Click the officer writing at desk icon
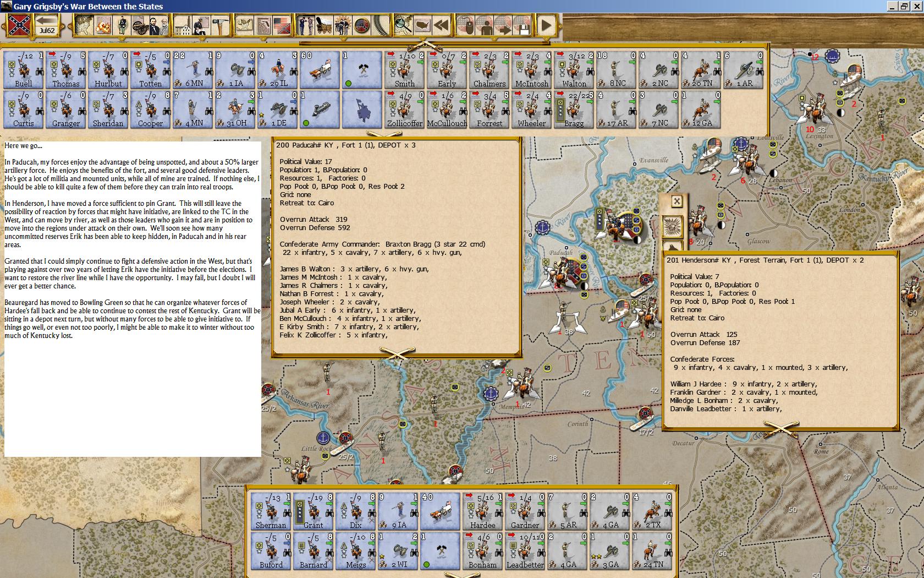The height and width of the screenshot is (578, 924). click(x=202, y=25)
